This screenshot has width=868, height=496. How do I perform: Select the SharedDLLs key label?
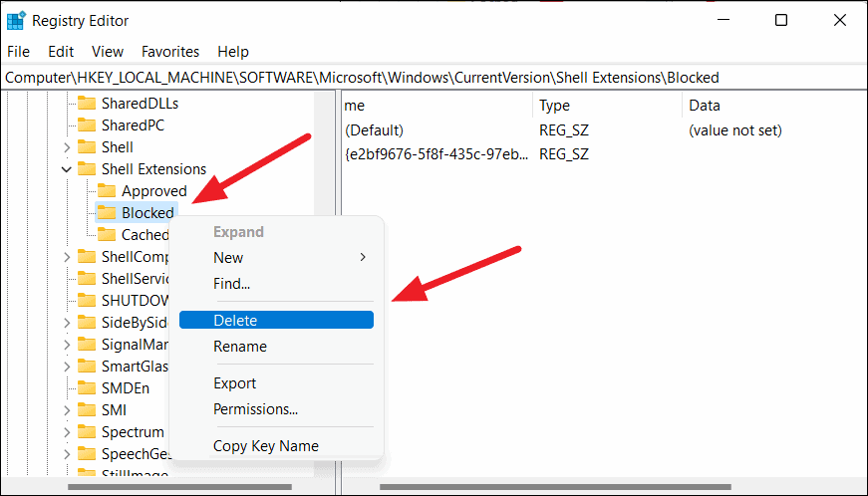tap(141, 104)
